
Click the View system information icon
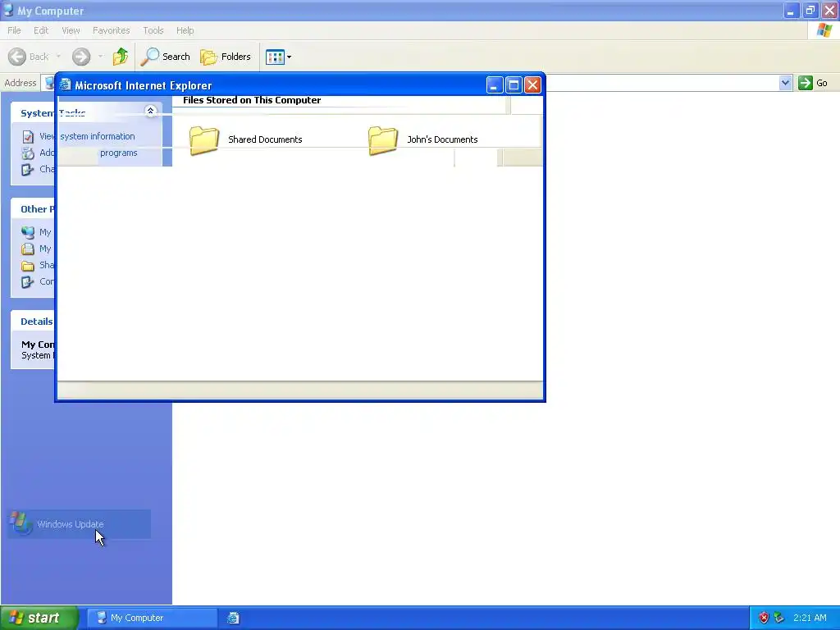click(x=28, y=137)
